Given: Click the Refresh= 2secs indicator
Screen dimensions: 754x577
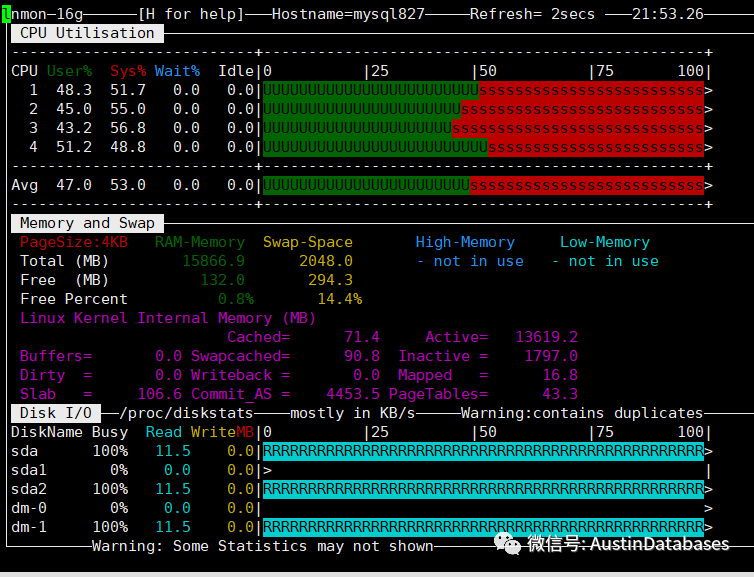Looking at the screenshot, I should (x=532, y=14).
